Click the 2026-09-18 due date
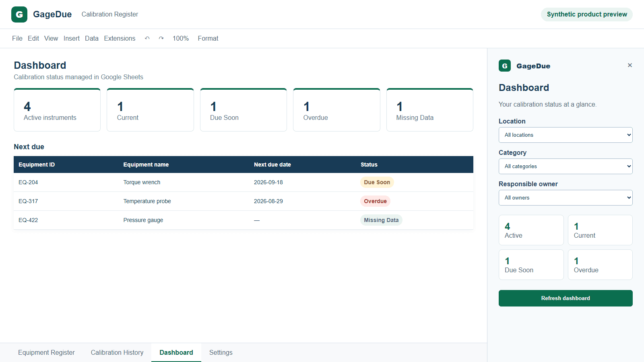This screenshot has width=644, height=362. (x=268, y=182)
